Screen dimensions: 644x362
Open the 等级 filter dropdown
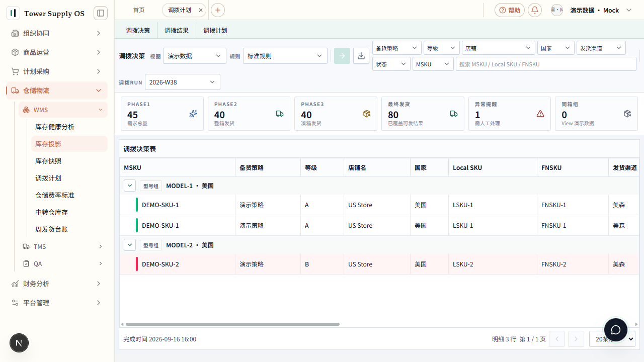pos(442,48)
